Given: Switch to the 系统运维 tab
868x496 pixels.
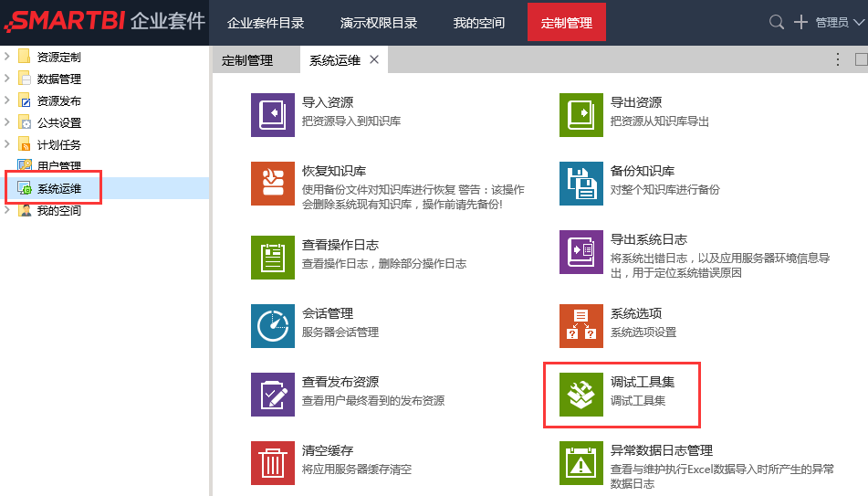Looking at the screenshot, I should coord(334,60).
